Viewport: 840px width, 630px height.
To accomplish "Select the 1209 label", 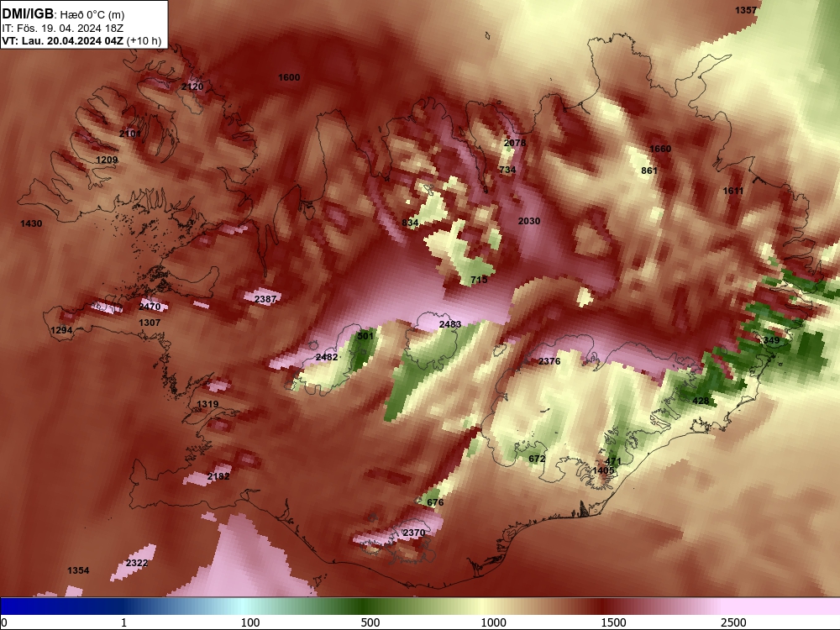I will (x=107, y=160).
